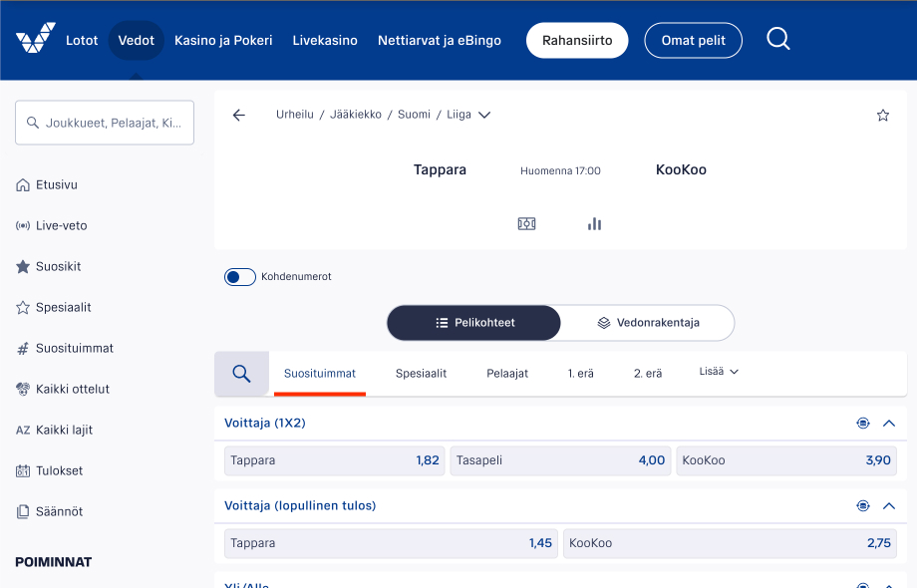Click the KooKoo team name heading
The height and width of the screenshot is (588, 917).
pos(682,170)
